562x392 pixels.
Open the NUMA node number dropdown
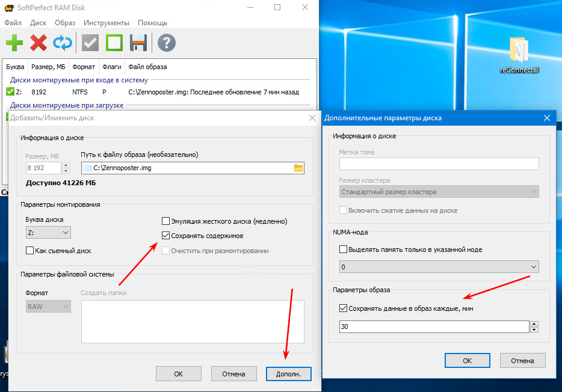tap(439, 267)
